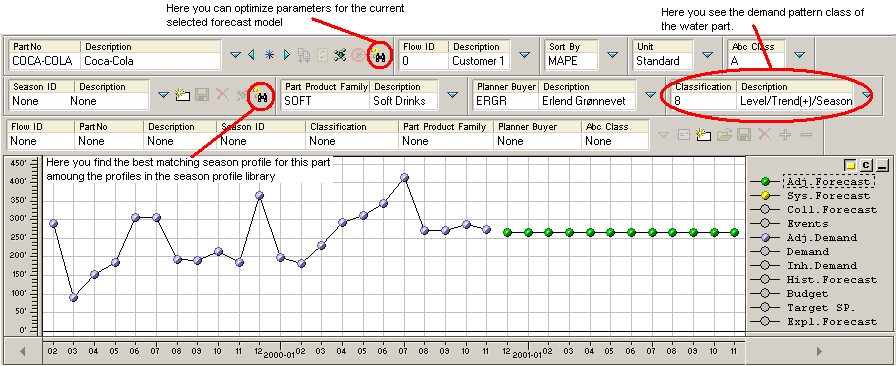Image resolution: width=896 pixels, height=366 pixels.
Task: Open the Sort By dropdown arrow
Action: tap(612, 55)
